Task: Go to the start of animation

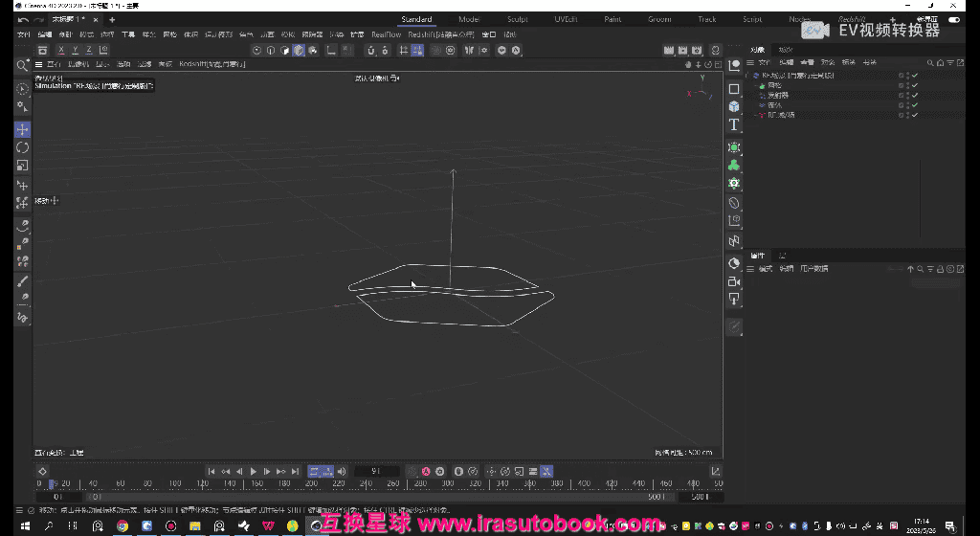Action: (212, 472)
